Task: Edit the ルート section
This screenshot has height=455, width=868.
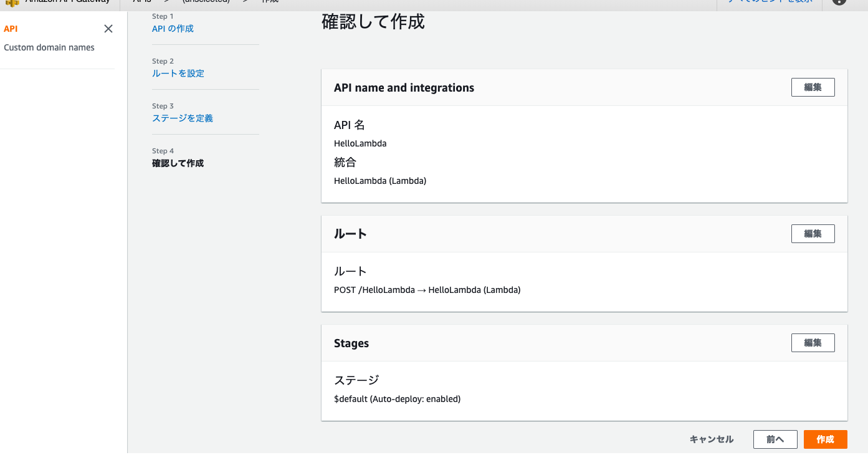Action: [813, 234]
